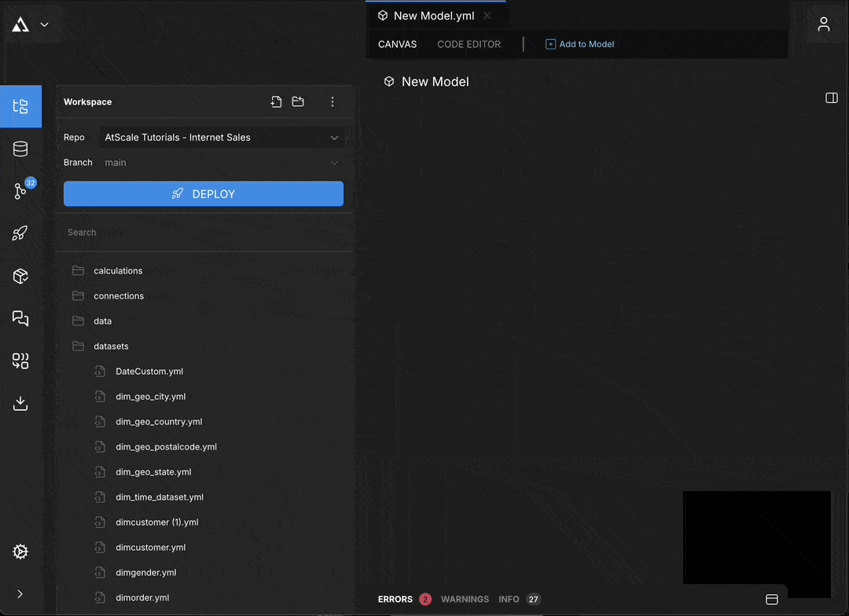Click the new folder icon in Workspace header
This screenshot has width=849, height=616.
[298, 102]
